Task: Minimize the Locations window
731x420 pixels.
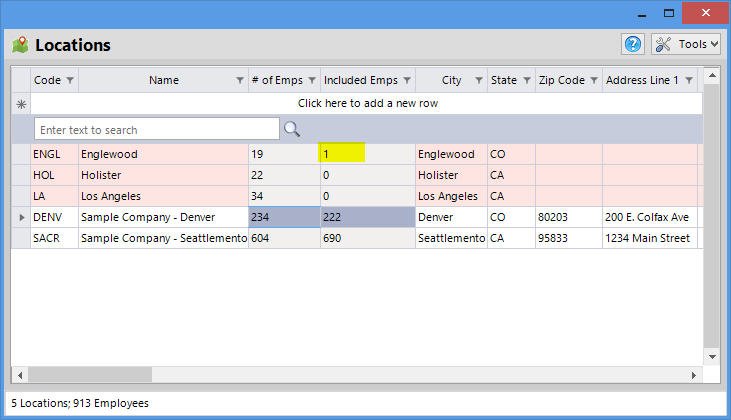Action: 642,14
